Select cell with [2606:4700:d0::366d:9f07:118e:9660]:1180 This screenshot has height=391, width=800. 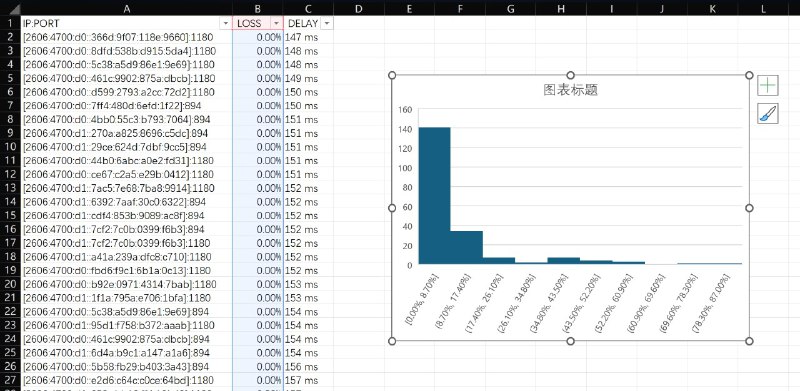(127, 37)
